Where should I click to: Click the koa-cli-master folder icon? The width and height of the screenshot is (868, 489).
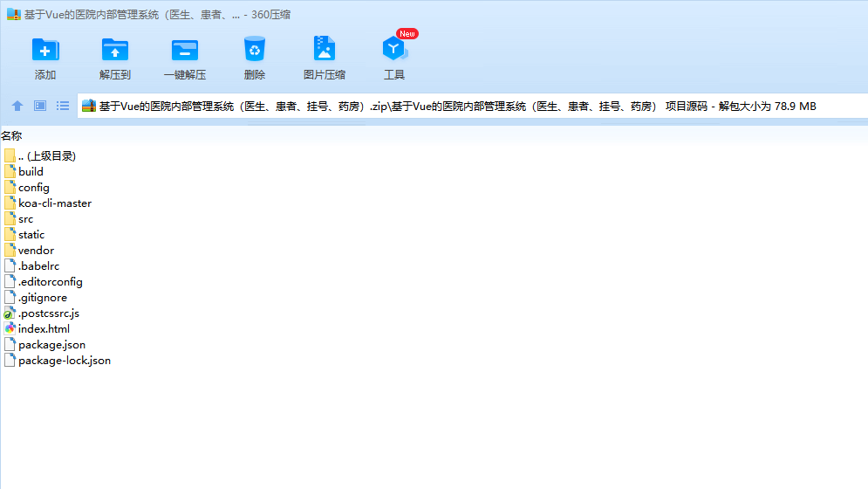(x=10, y=203)
